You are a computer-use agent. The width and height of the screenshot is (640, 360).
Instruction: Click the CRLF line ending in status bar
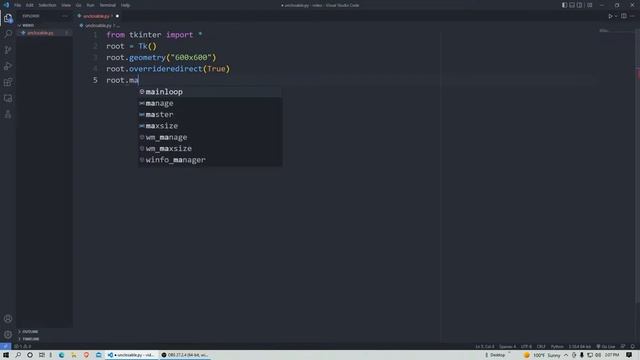tap(541, 347)
